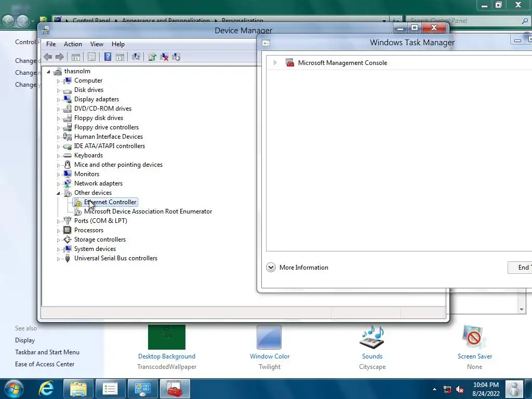Expand the DVD/CD-ROM drives category
This screenshot has height=399, width=532.
tap(58, 109)
